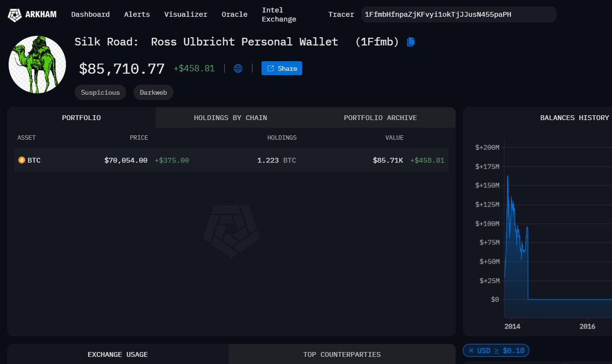The image size is (612, 364).
Task: Remove the USD ≥ $0.10 filter
Action: pos(472,351)
